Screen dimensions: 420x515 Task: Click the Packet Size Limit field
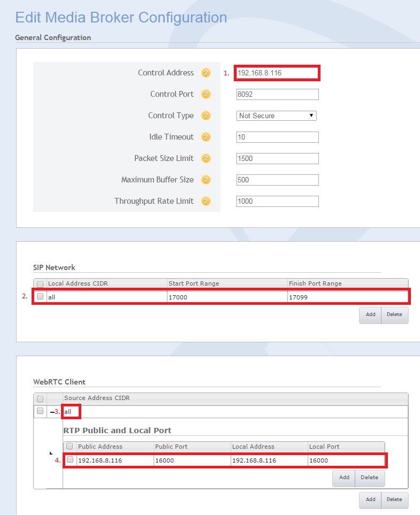(277, 158)
